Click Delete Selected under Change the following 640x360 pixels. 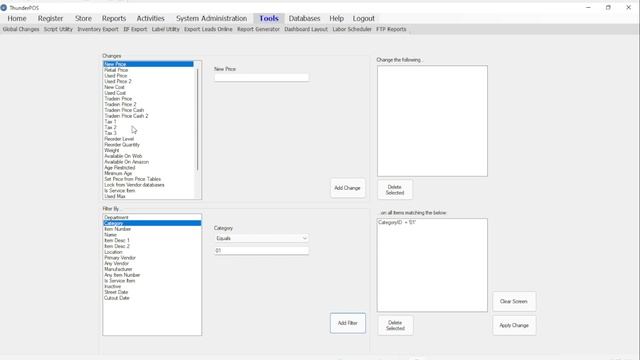point(395,190)
